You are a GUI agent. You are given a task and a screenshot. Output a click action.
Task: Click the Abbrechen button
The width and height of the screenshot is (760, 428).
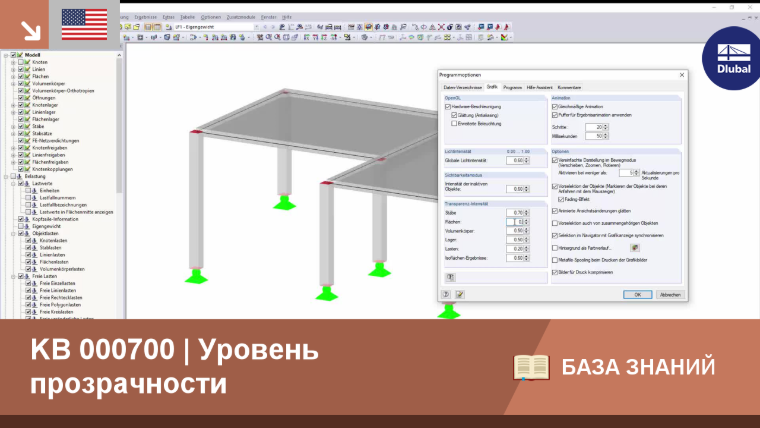click(x=670, y=295)
